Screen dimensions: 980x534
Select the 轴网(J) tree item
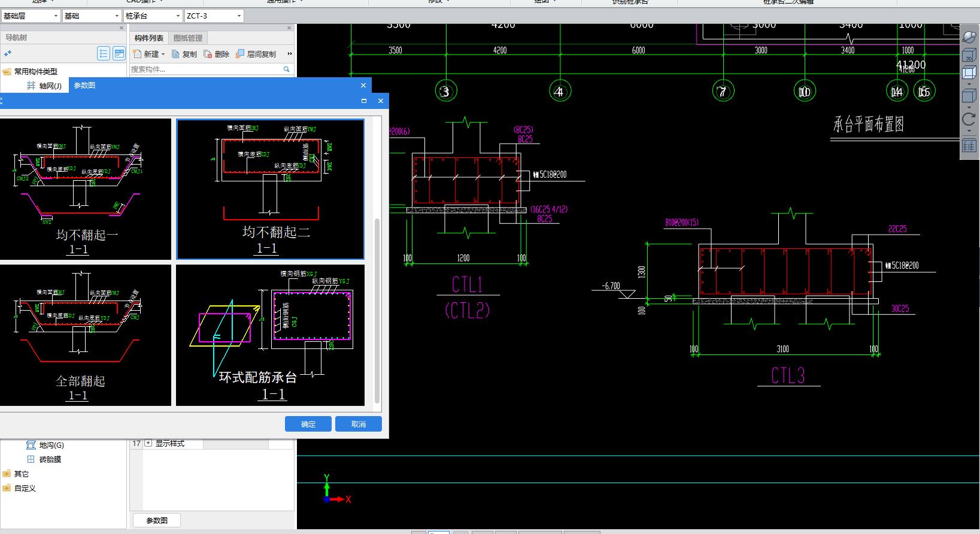pos(50,86)
